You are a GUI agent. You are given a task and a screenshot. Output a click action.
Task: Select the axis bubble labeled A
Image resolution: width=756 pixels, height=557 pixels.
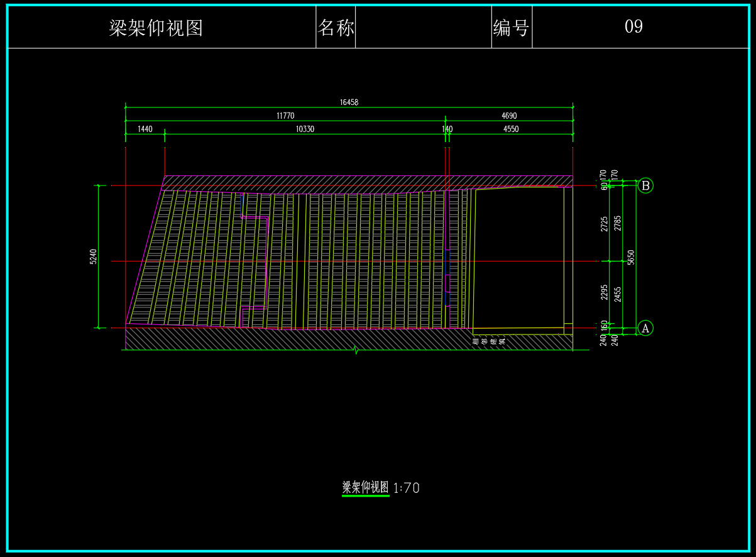point(645,328)
